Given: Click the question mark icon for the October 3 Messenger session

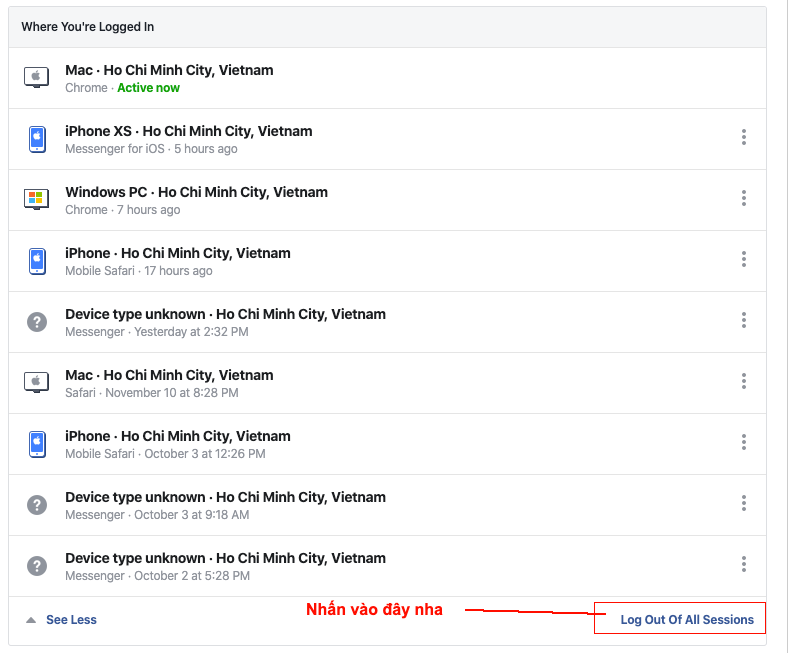Looking at the screenshot, I should point(37,505).
